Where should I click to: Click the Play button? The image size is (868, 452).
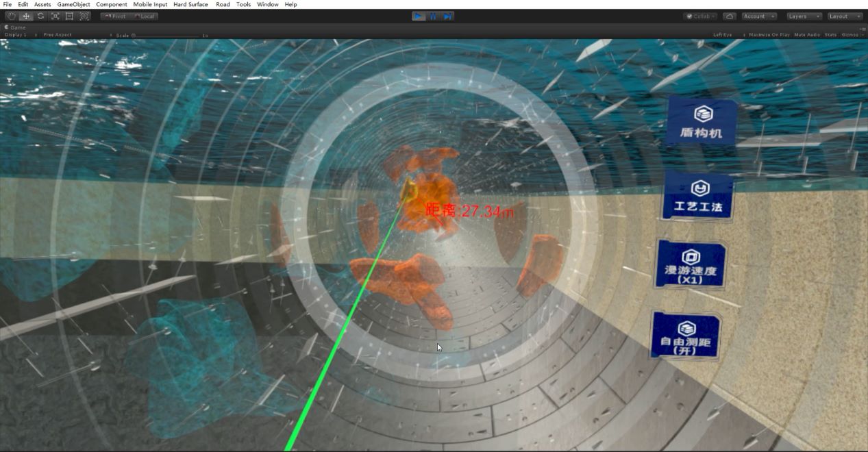419,16
